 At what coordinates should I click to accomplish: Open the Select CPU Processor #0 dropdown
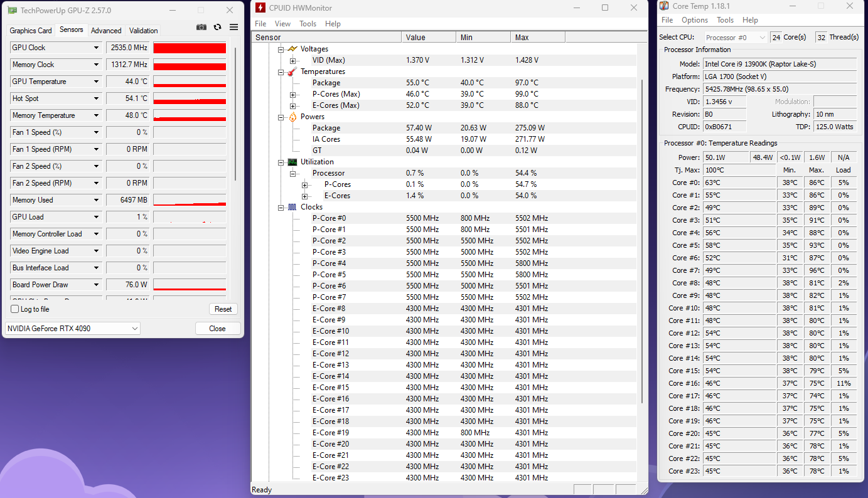[736, 38]
